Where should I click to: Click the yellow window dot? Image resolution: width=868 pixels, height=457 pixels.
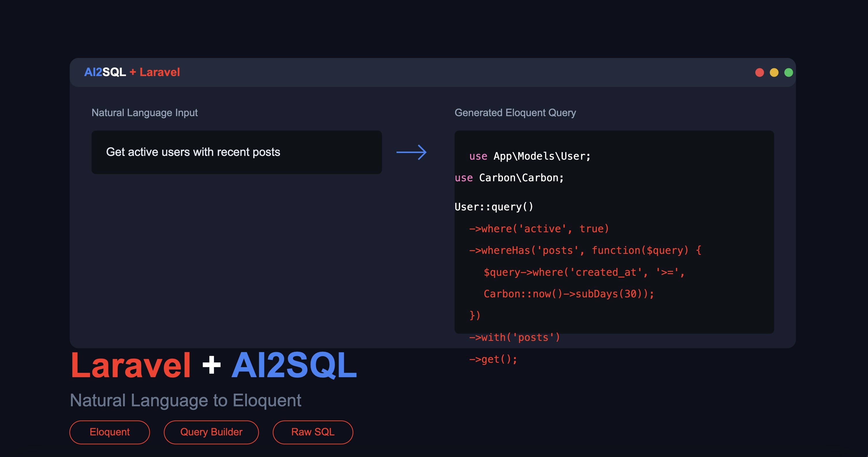tap(774, 72)
